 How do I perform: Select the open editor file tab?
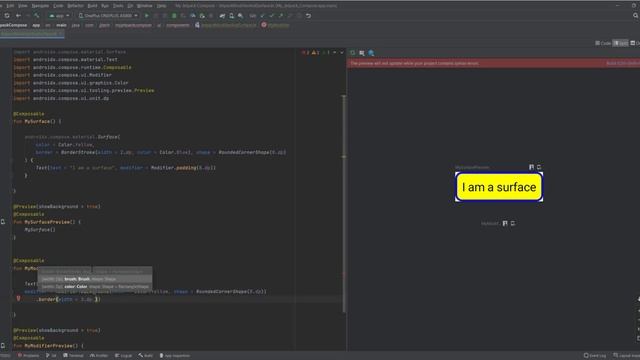click(32, 34)
